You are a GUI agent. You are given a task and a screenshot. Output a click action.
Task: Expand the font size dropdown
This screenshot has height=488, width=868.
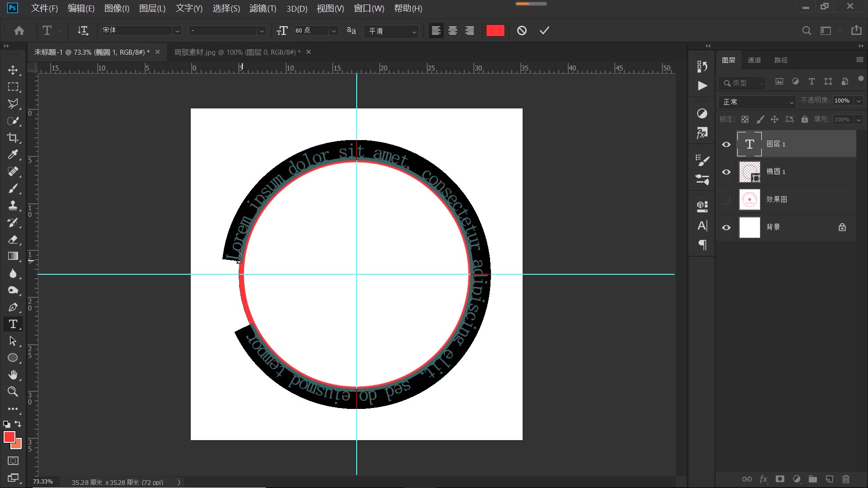tap(334, 30)
